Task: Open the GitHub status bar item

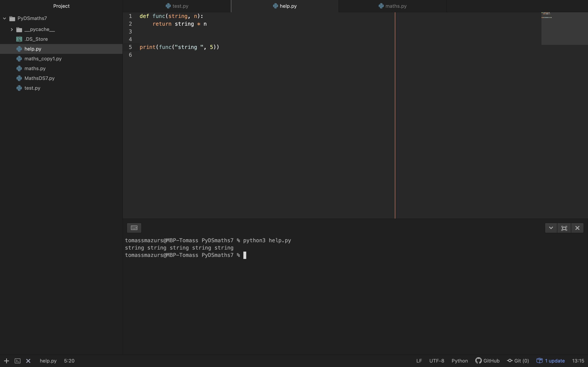Action: click(x=487, y=361)
